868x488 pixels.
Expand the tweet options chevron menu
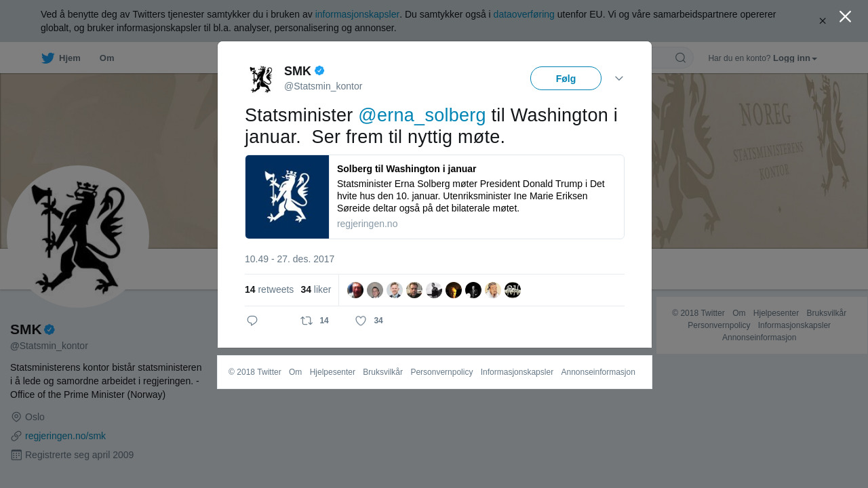[619, 79]
